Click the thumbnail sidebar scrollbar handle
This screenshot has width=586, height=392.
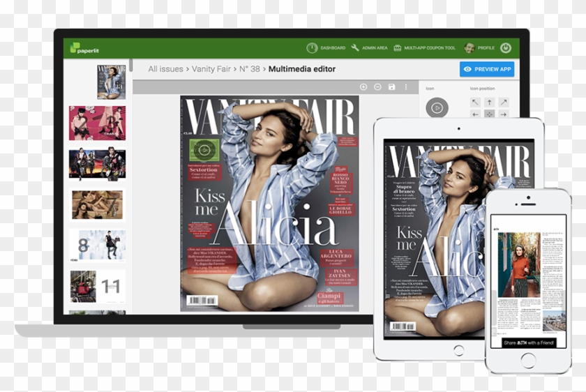[130, 65]
